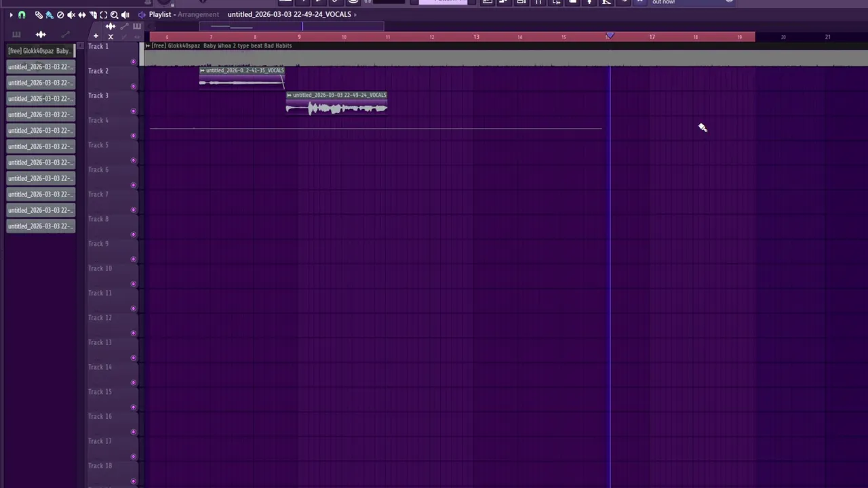Viewport: 868px width, 488px height.
Task: Click the Track 12 header label
Action: [x=100, y=318]
